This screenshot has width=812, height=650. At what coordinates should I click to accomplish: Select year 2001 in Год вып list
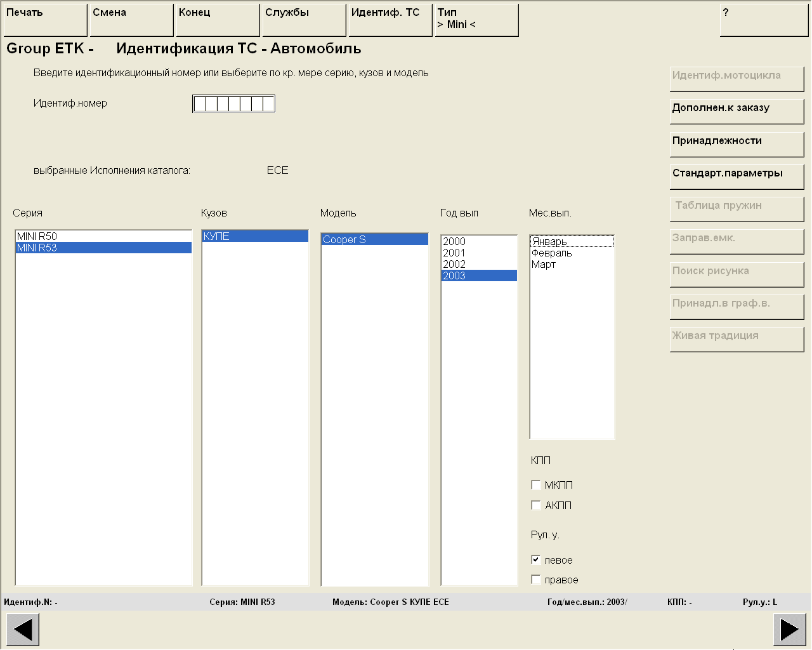[479, 253]
